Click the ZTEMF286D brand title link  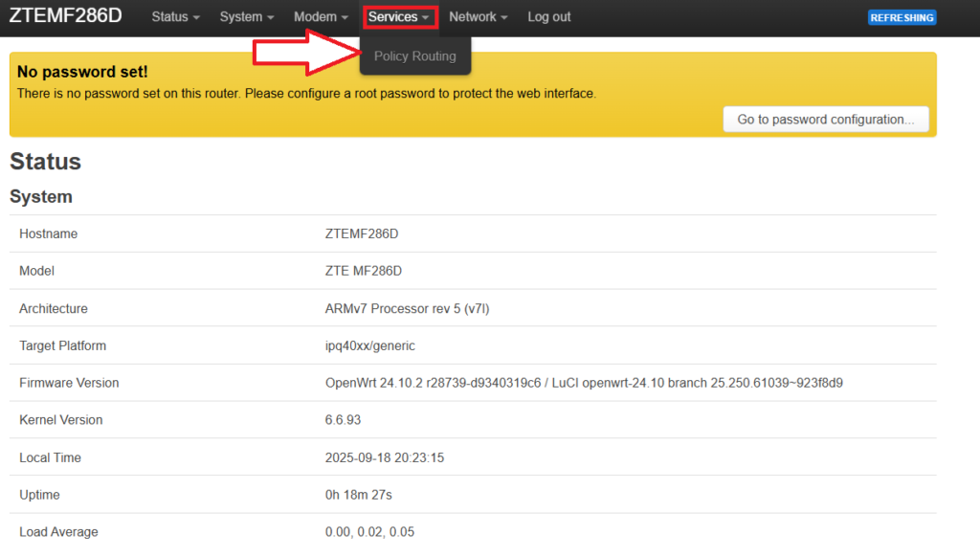[x=65, y=16]
